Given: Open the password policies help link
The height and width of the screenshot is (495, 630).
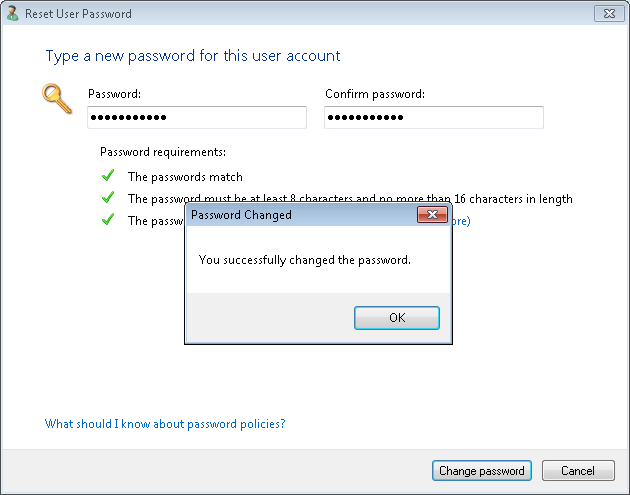Looking at the screenshot, I should pyautogui.click(x=165, y=424).
